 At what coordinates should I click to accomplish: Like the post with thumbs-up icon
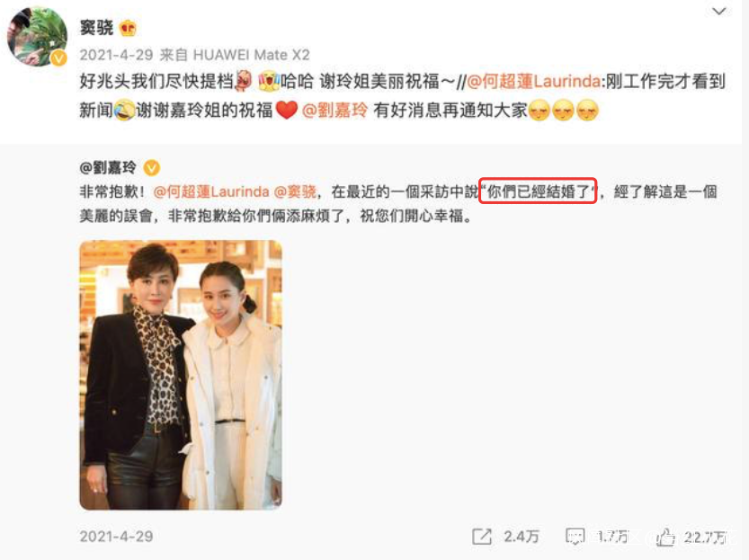(665, 537)
